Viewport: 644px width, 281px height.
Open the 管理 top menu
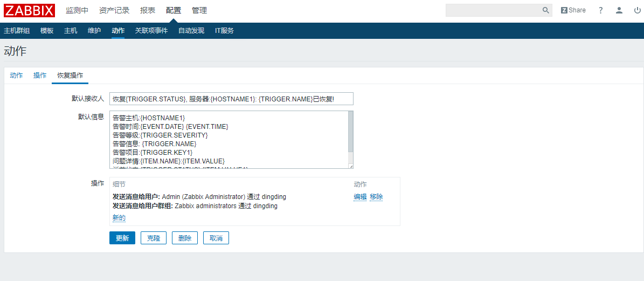pos(199,10)
